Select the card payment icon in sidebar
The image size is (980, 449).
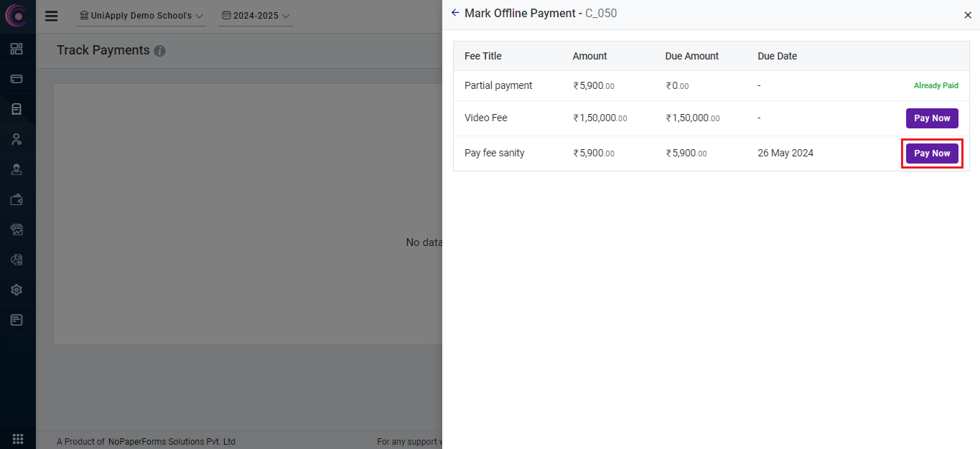(17, 79)
